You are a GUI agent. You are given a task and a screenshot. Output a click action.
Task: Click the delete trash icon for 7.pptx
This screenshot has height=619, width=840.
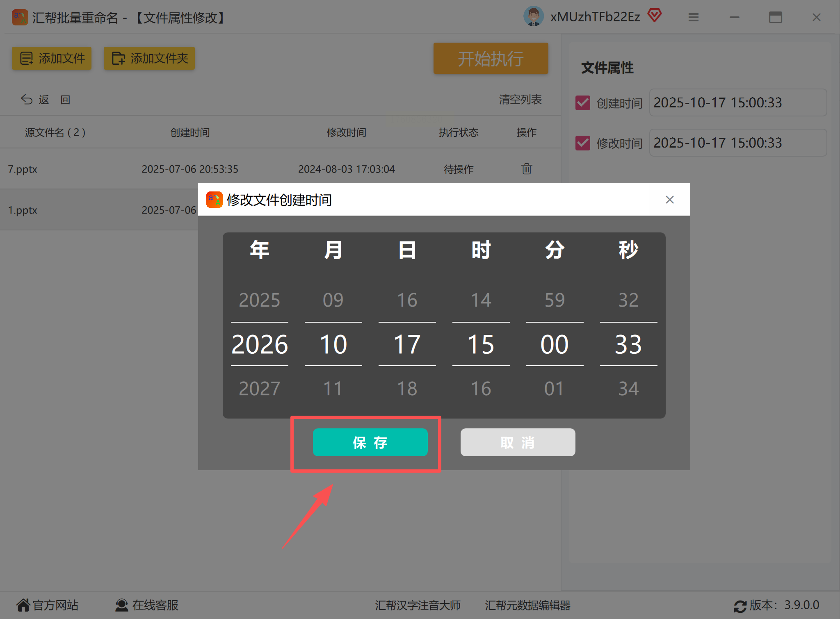(x=526, y=169)
